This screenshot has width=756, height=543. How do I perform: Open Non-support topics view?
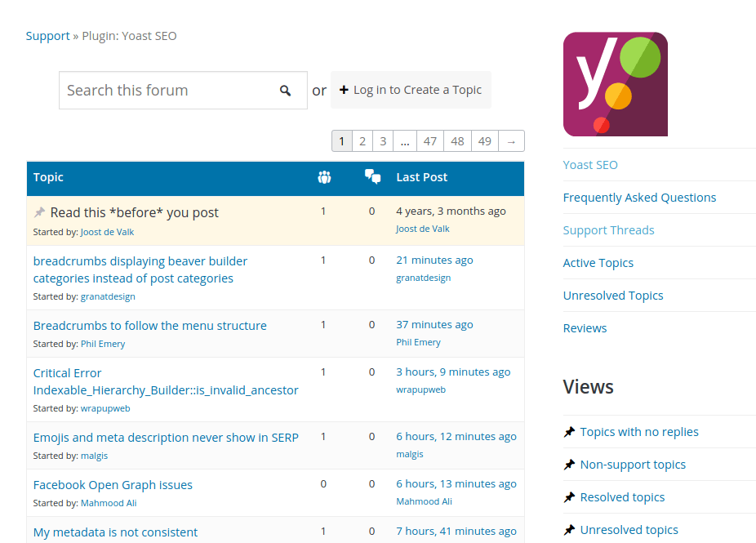(x=633, y=465)
